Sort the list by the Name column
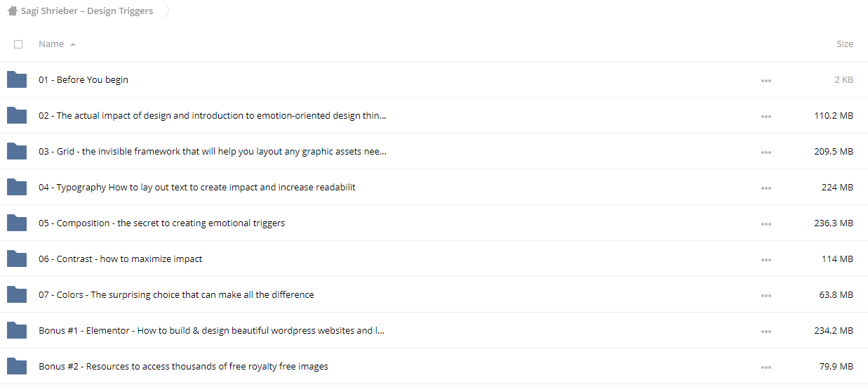Viewport: 868px width, 385px height. coord(51,44)
